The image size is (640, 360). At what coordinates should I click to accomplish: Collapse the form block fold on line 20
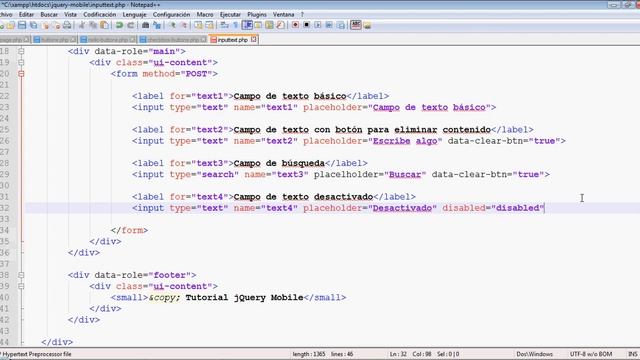(21, 74)
